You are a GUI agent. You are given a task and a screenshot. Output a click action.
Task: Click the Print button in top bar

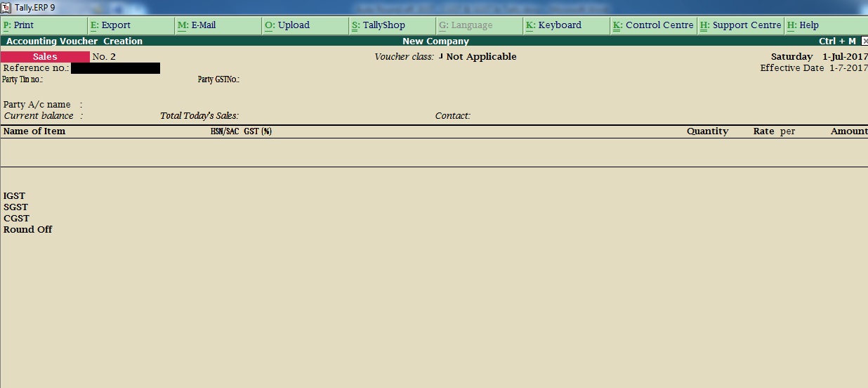pos(44,25)
